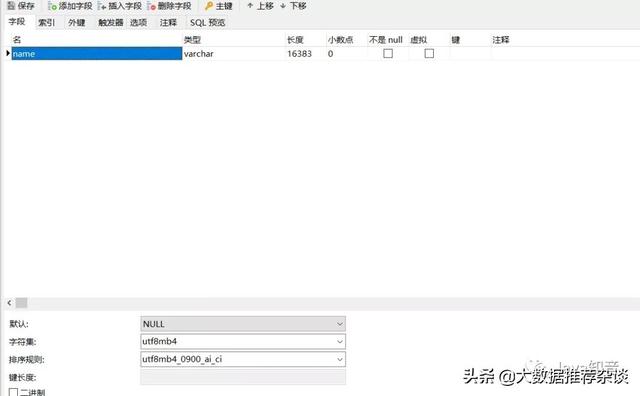Enable Not null checkbox for name field
The width and height of the screenshot is (640, 396).
[x=388, y=53]
